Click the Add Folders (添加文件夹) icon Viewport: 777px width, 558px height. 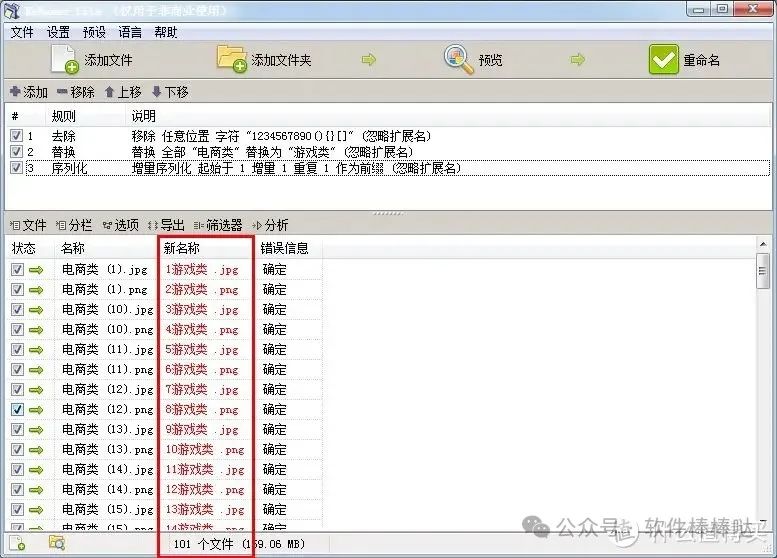pos(232,58)
